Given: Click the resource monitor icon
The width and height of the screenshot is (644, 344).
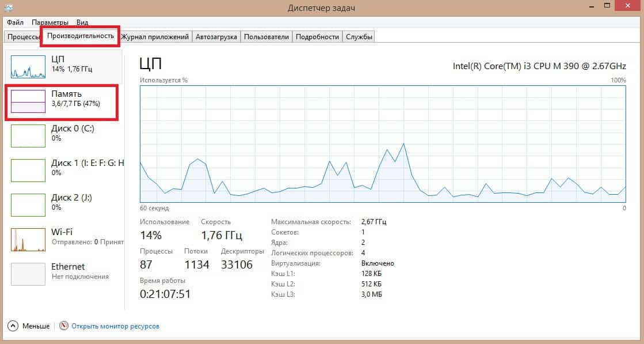Looking at the screenshot, I should [64, 326].
